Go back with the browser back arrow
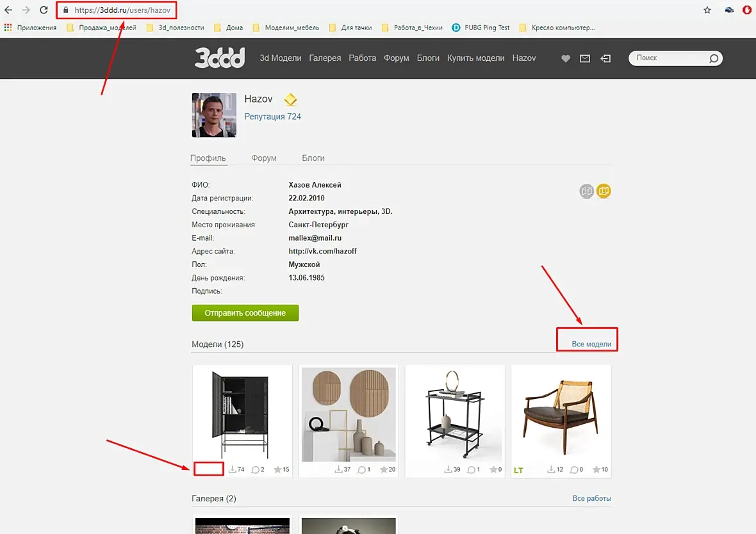756x534 pixels. pyautogui.click(x=9, y=10)
